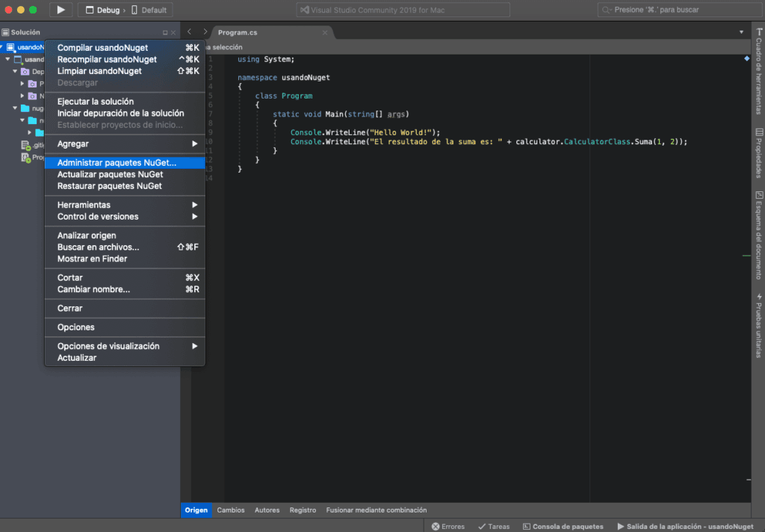Open the Propiedades side panel

click(x=758, y=153)
